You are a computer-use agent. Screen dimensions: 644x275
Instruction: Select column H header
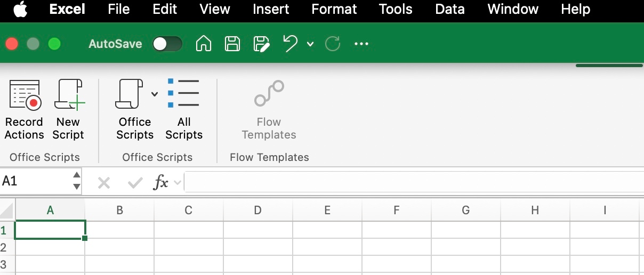click(535, 210)
